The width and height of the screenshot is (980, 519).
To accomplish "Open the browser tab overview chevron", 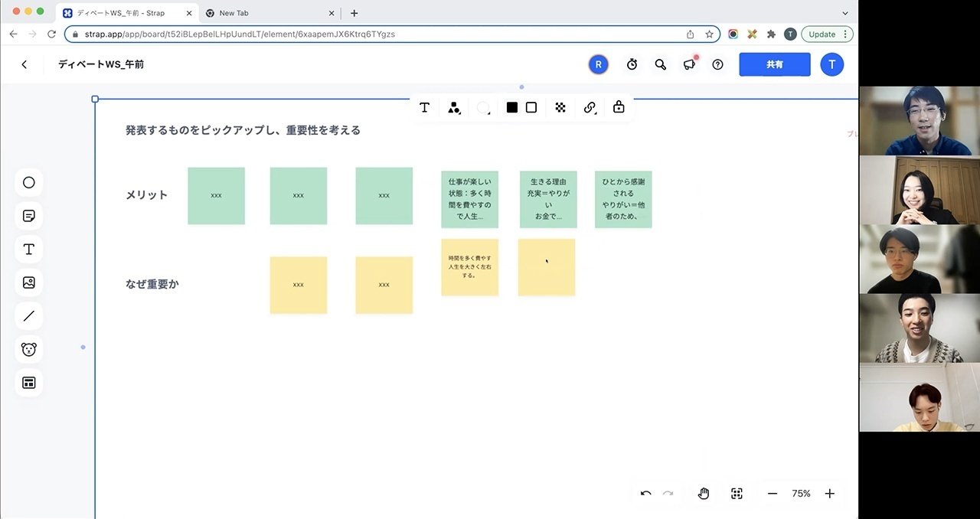I will [844, 12].
